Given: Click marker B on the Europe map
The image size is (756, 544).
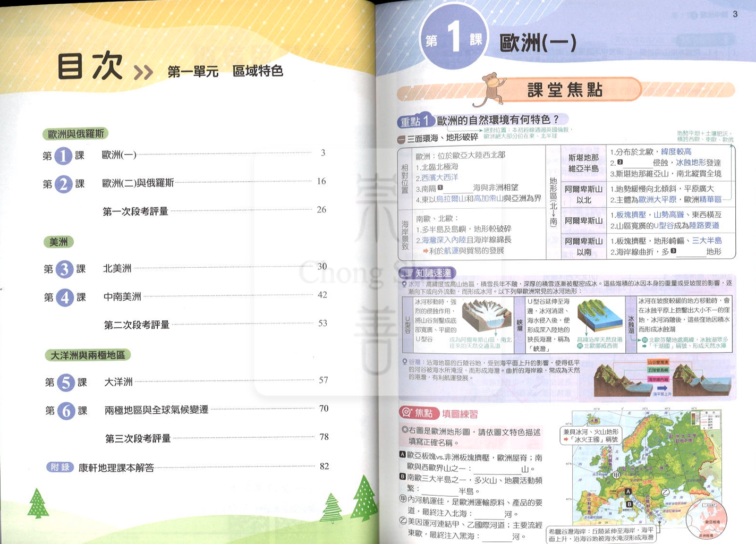Looking at the screenshot, I should pyautogui.click(x=630, y=504).
